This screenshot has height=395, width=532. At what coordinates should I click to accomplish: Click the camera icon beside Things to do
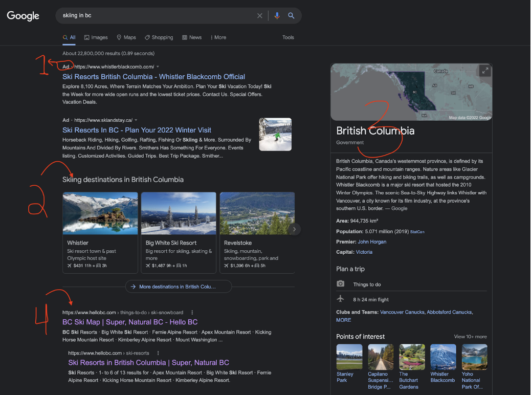[340, 284]
